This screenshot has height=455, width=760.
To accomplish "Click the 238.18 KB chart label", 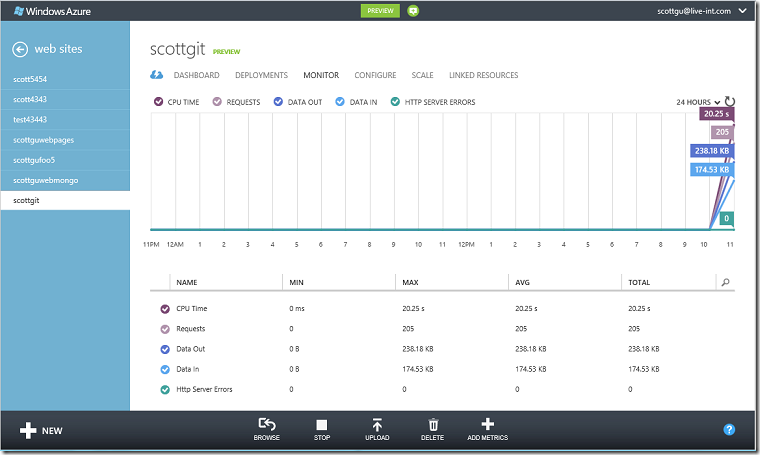I will 712,151.
